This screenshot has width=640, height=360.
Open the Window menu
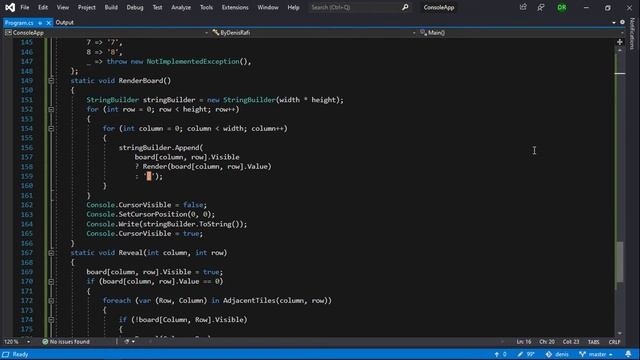point(268,7)
